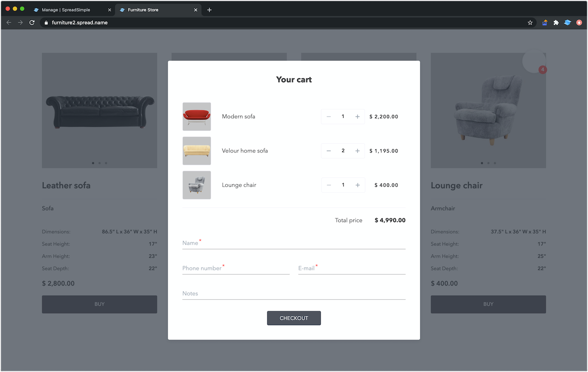Click the site security padlock icon
This screenshot has height=372, width=588.
46,22
